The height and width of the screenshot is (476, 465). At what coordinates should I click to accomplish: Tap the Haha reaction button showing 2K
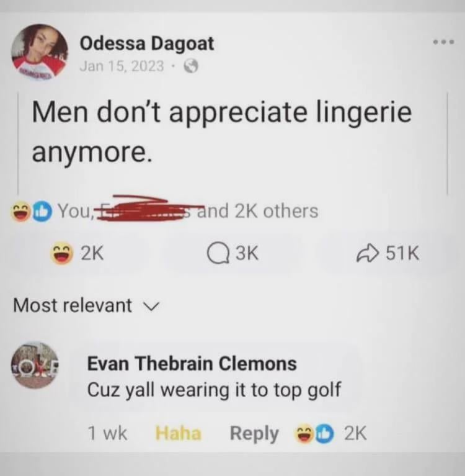(77, 253)
